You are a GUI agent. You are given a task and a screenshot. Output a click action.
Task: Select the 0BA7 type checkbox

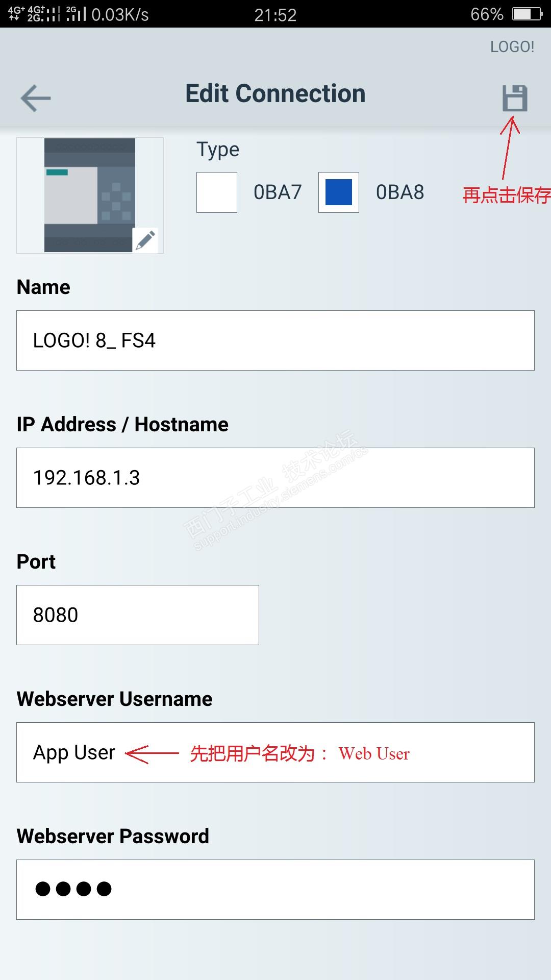217,192
